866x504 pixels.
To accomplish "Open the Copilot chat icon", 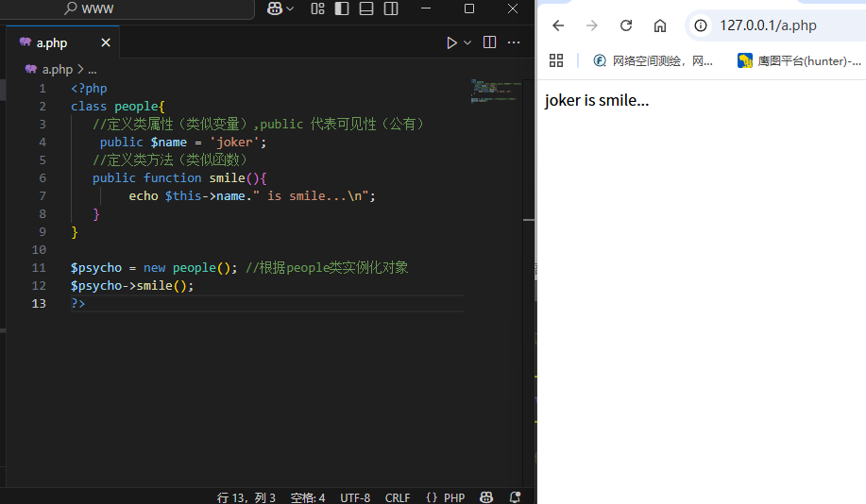I will [275, 8].
